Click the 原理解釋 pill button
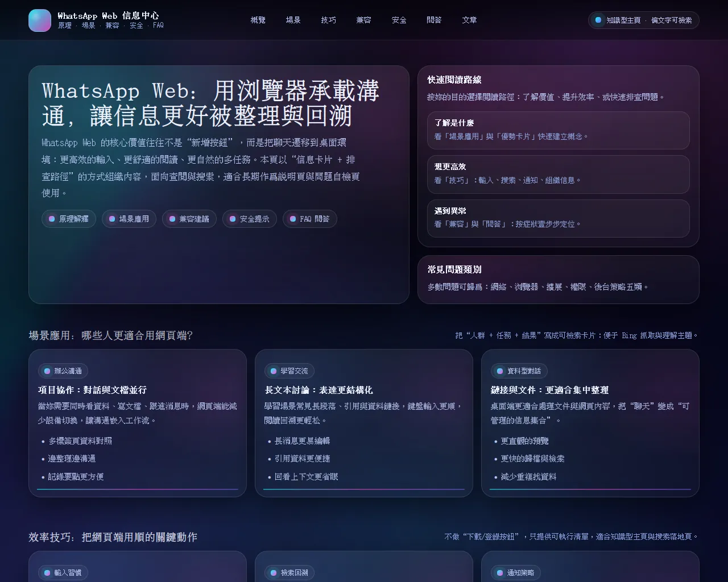Viewport: 728px width, 582px height. pos(69,219)
